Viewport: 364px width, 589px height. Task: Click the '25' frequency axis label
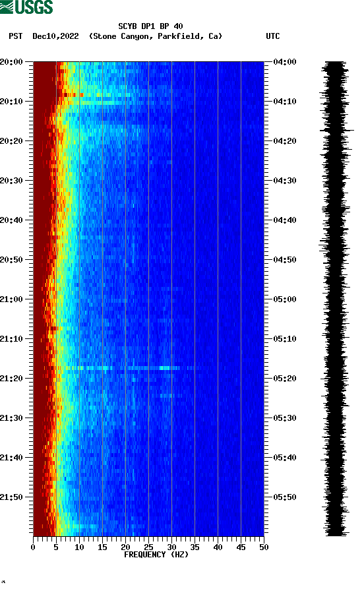pyautogui.click(x=148, y=547)
